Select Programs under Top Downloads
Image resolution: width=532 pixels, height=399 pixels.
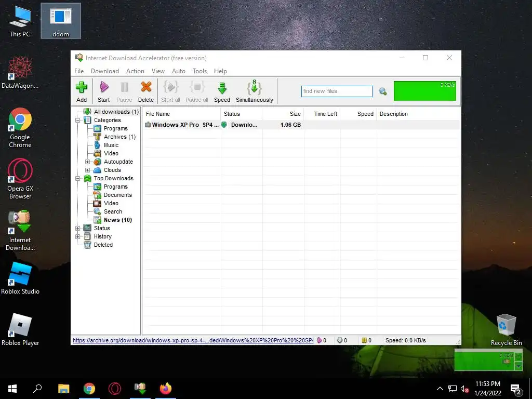[116, 187]
